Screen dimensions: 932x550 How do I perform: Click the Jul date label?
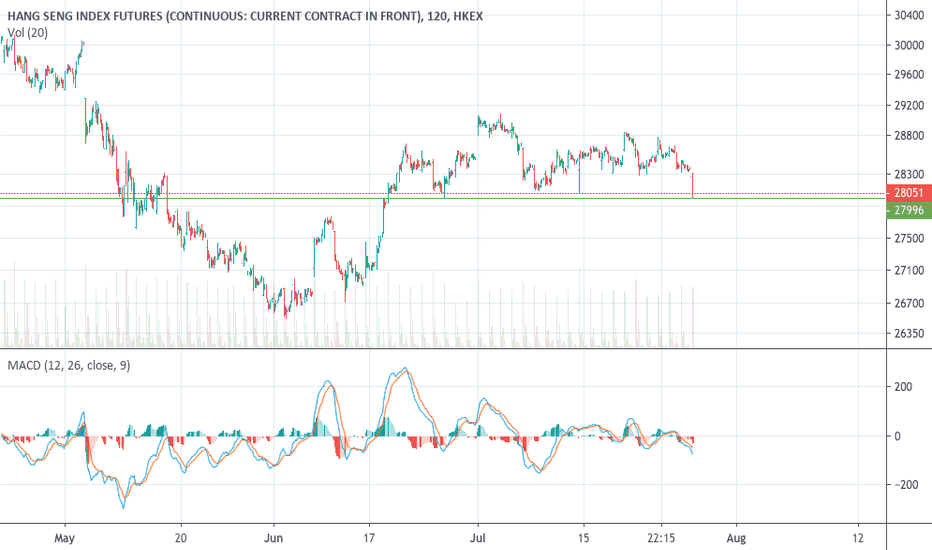pos(477,538)
